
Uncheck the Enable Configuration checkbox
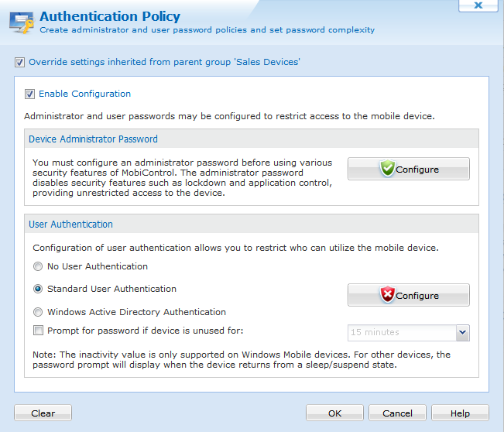pyautogui.click(x=30, y=94)
